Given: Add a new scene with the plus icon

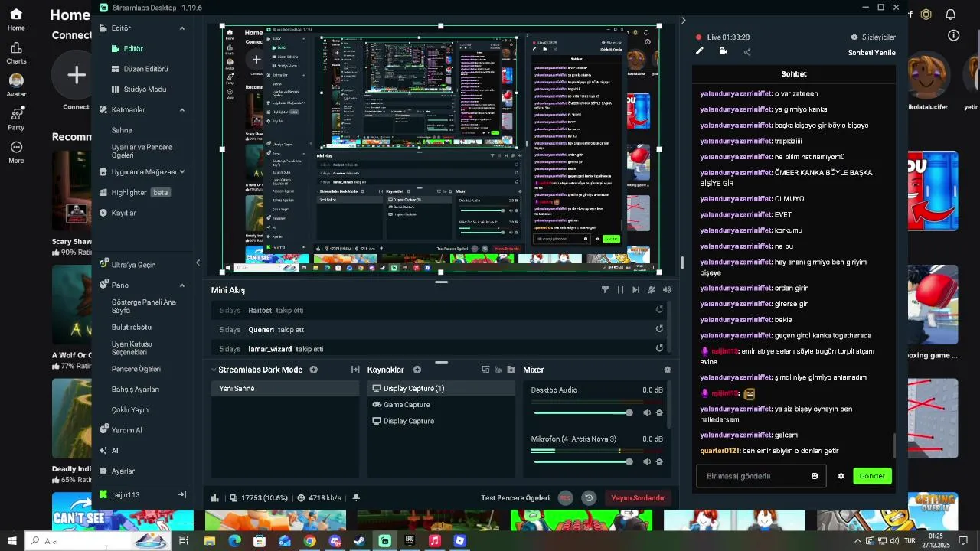Looking at the screenshot, I should tap(313, 370).
